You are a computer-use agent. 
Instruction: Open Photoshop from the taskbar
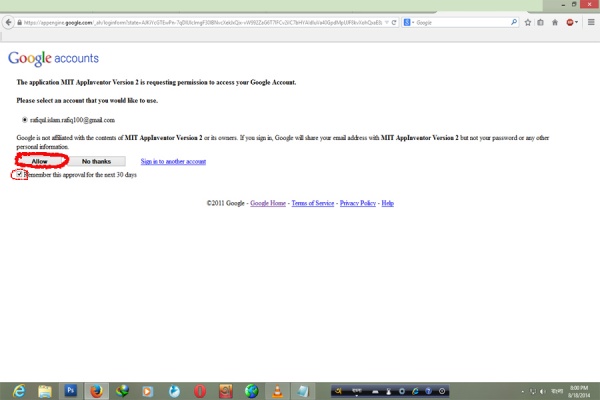pyautogui.click(x=70, y=391)
